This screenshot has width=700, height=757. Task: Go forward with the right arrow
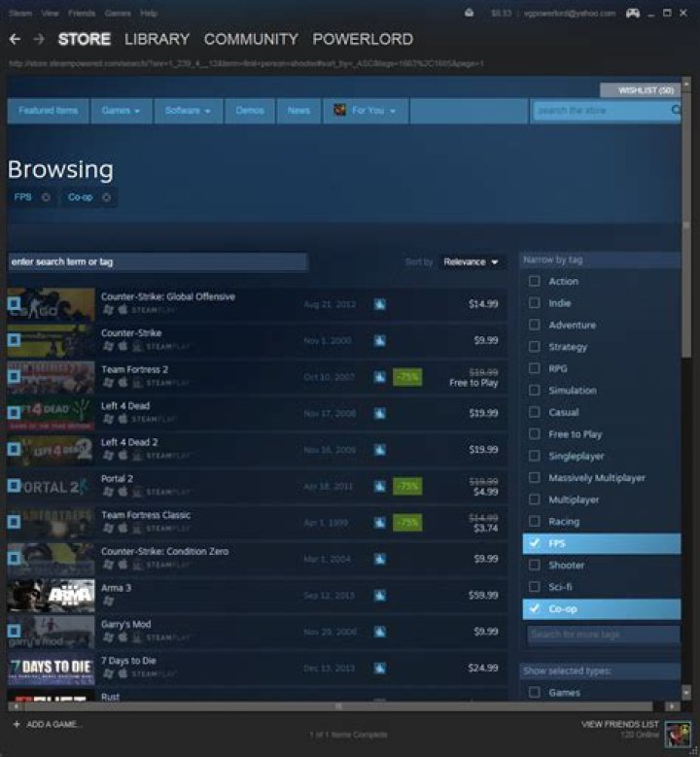point(39,39)
